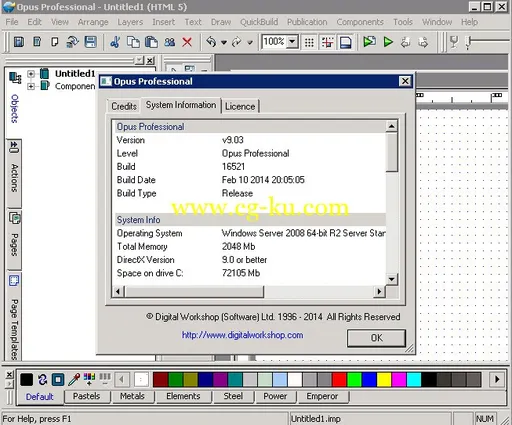This screenshot has width=512, height=425.
Task: Click the Find binoculars icon
Action: click(169, 42)
